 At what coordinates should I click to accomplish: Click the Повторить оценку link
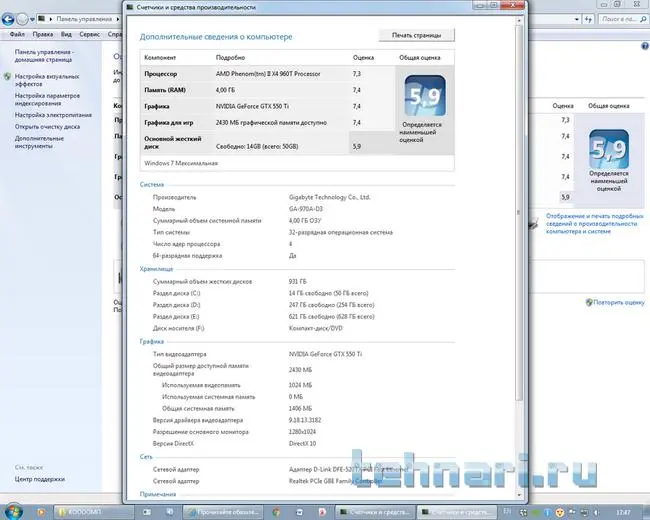(620, 301)
